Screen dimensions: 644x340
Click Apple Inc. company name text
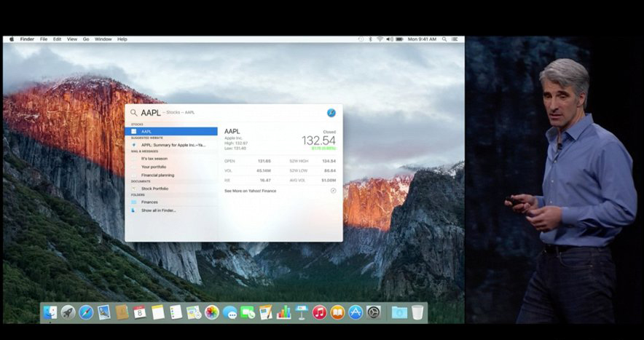(x=233, y=138)
